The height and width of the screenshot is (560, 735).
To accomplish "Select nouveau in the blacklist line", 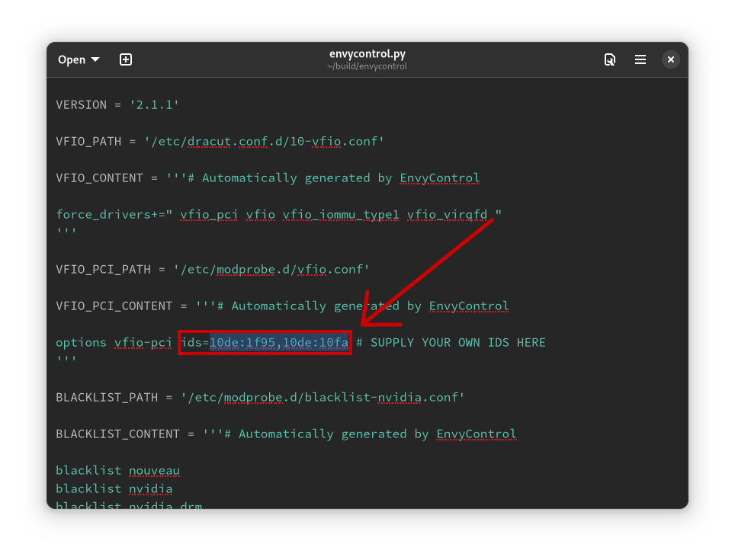I will (154, 470).
